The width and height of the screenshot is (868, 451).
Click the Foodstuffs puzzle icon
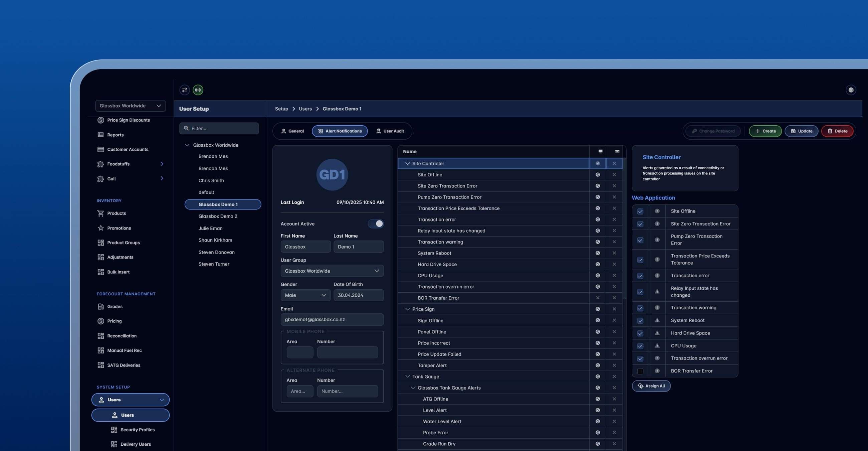pyautogui.click(x=100, y=164)
